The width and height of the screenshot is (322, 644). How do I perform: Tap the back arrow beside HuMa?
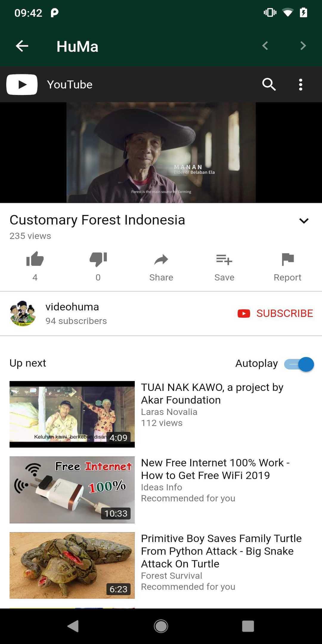[22, 46]
